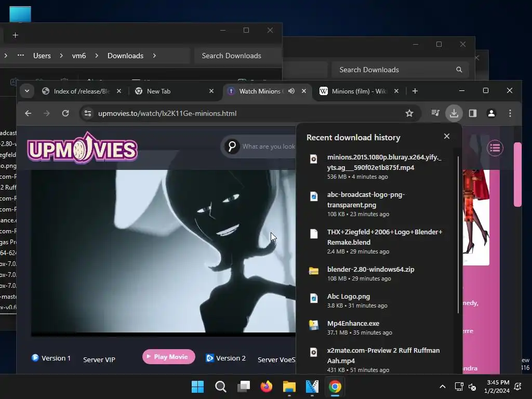Click the UpMovies search magnifier icon

[x=232, y=146]
